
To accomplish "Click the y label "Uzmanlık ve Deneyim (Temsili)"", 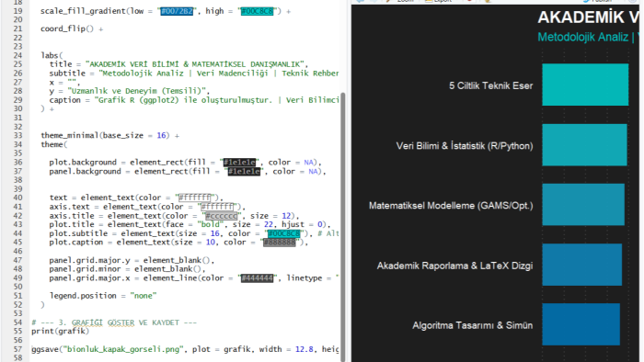I will click(x=136, y=91).
